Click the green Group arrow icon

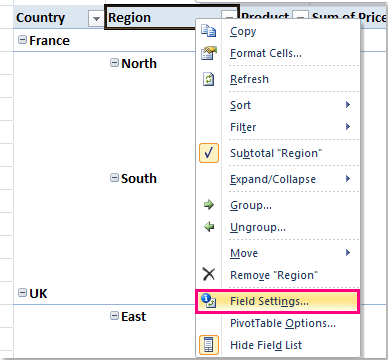[x=209, y=205]
